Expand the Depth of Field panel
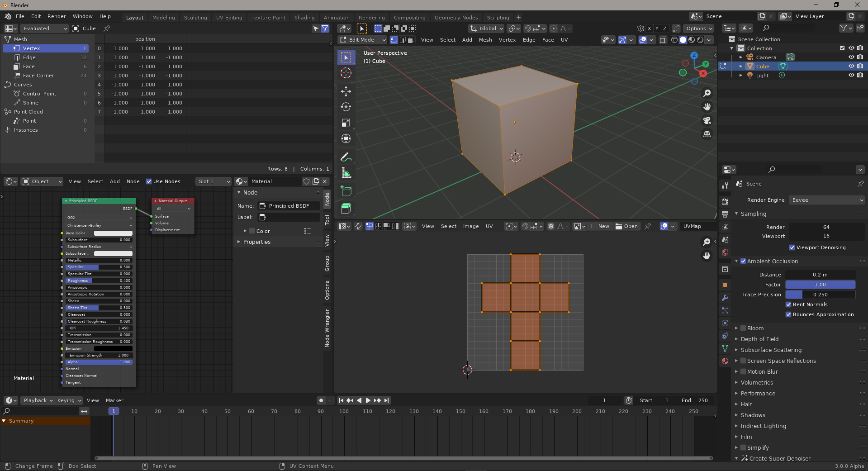Screen dimensions: 868x471 (759, 339)
